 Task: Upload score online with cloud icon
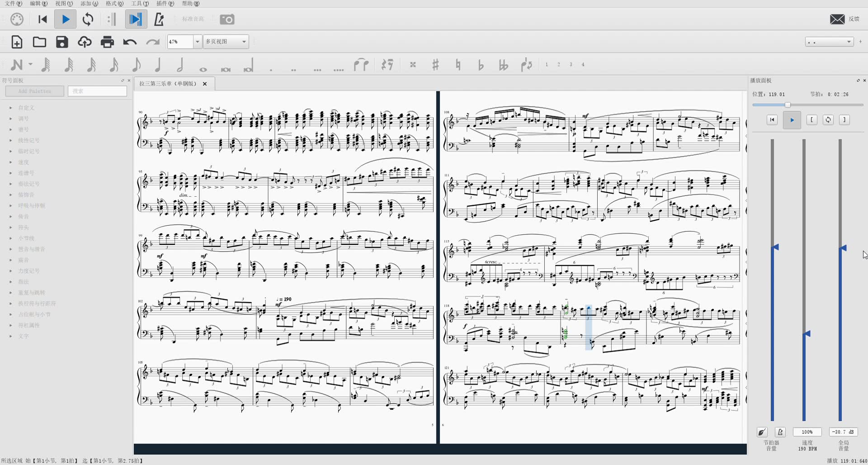[85, 42]
